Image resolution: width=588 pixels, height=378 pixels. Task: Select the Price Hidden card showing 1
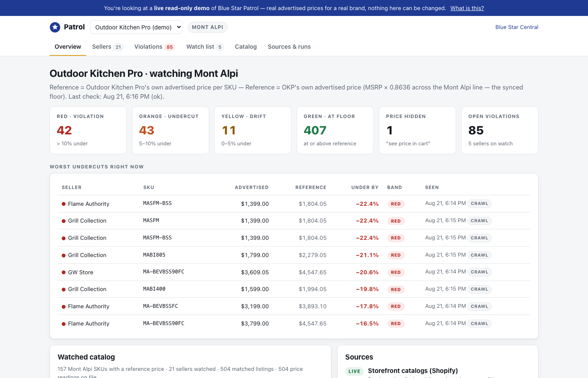click(417, 130)
